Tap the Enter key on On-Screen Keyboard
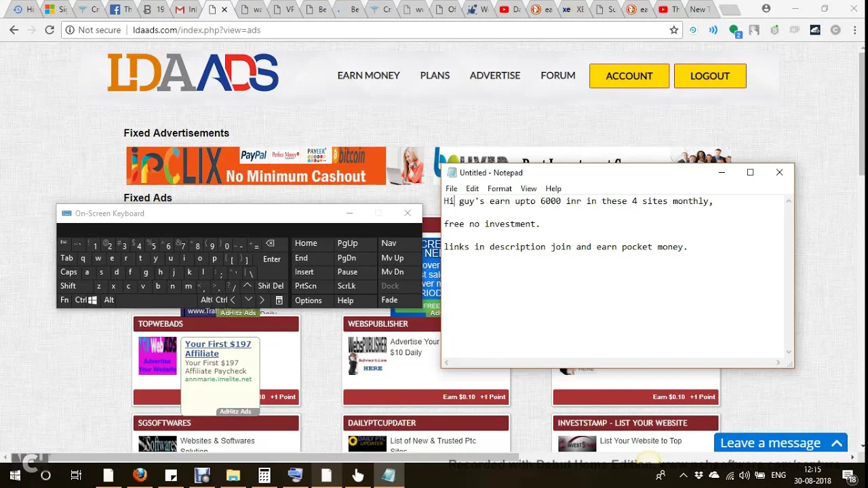 [271, 259]
